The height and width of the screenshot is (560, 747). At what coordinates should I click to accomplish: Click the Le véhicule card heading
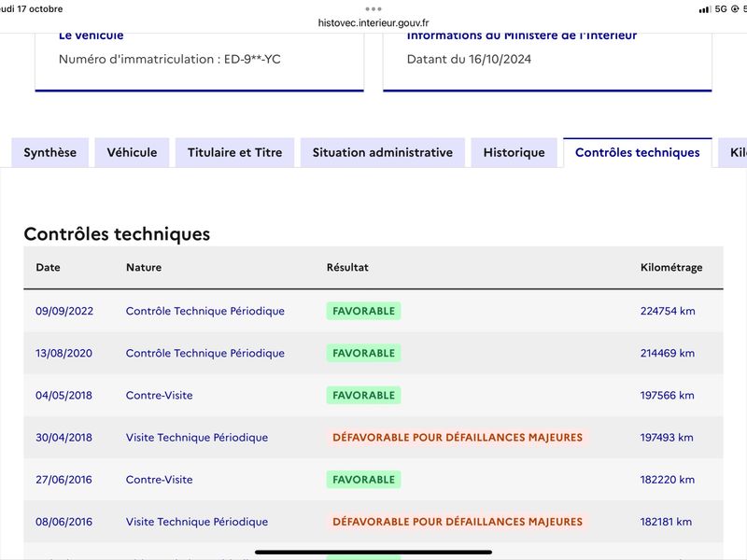[x=91, y=36]
